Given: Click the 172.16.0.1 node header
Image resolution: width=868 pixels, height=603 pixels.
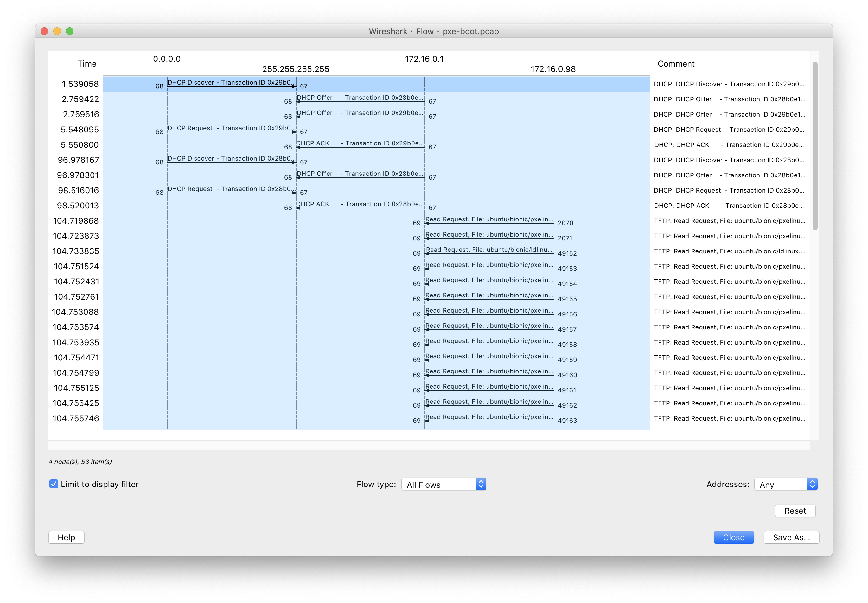Looking at the screenshot, I should 424,59.
